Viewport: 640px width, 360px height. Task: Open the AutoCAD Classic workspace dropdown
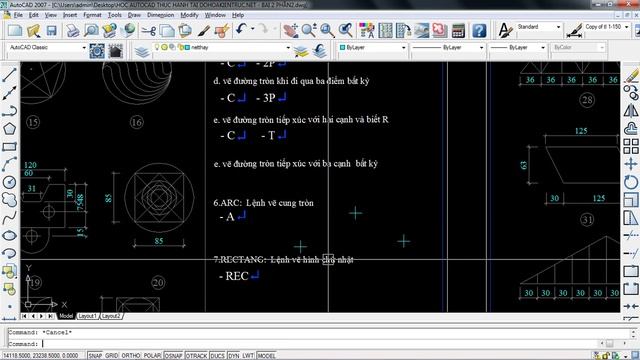pyautogui.click(x=47, y=47)
